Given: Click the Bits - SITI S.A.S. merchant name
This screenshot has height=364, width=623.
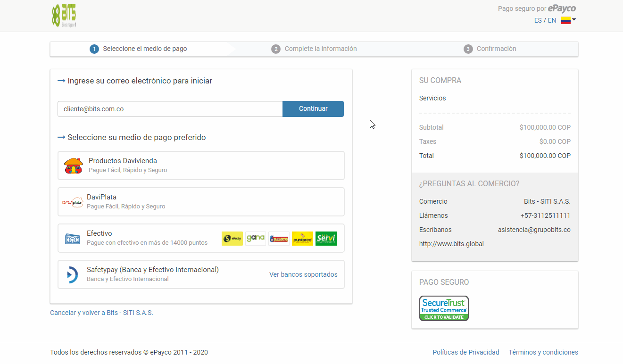Looking at the screenshot, I should (547, 201).
